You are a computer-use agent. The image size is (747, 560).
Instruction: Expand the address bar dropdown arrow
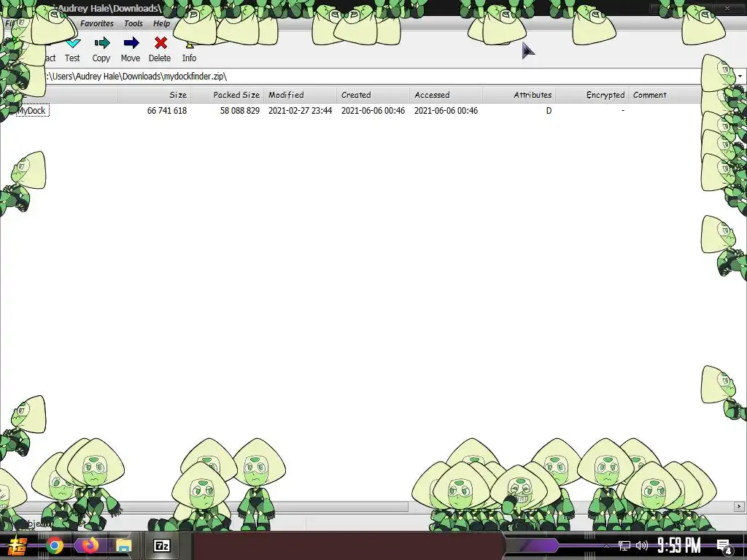740,76
